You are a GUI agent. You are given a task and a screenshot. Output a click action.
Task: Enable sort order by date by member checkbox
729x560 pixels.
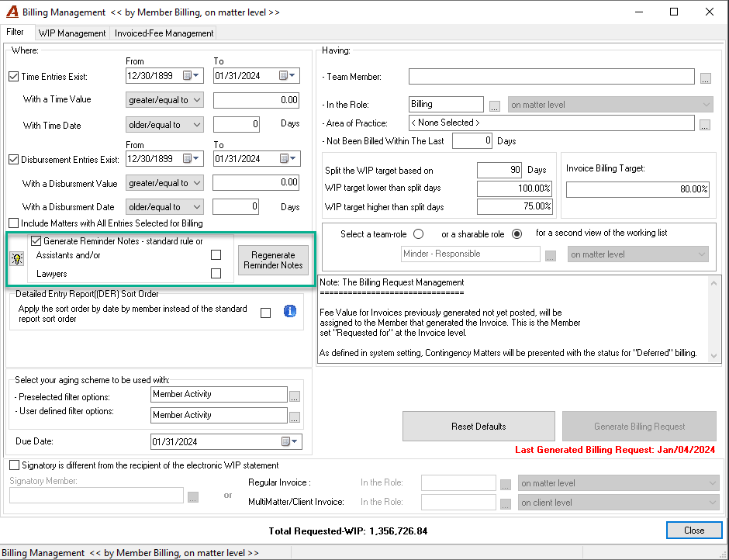pyautogui.click(x=265, y=313)
